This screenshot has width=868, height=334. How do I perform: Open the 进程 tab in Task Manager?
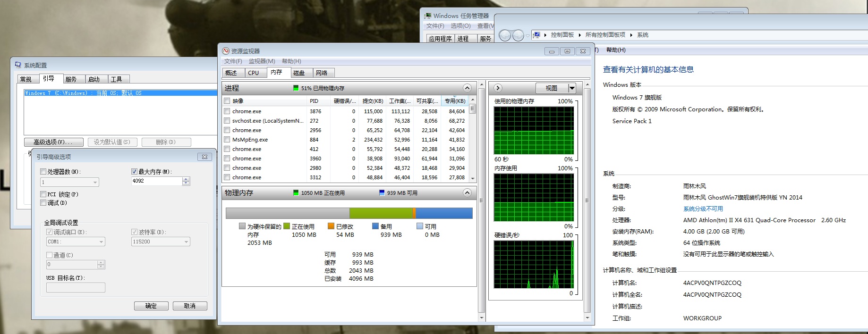(465, 39)
